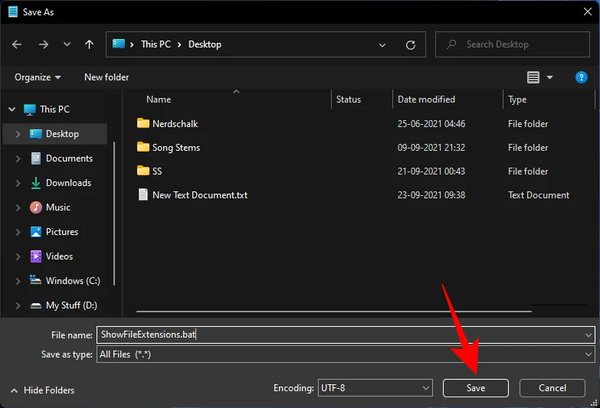
Task: Open the view options dropdown arrow
Action: tap(549, 77)
